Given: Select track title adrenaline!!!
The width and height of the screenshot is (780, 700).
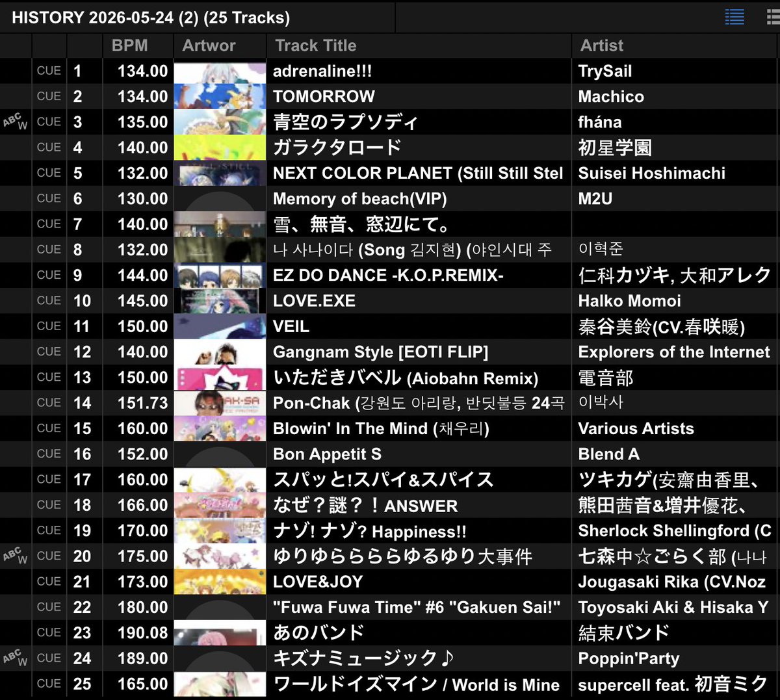Looking at the screenshot, I should click(322, 71).
